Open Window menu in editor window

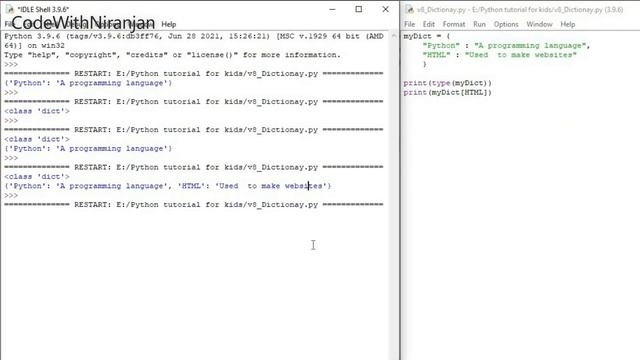pos(539,24)
